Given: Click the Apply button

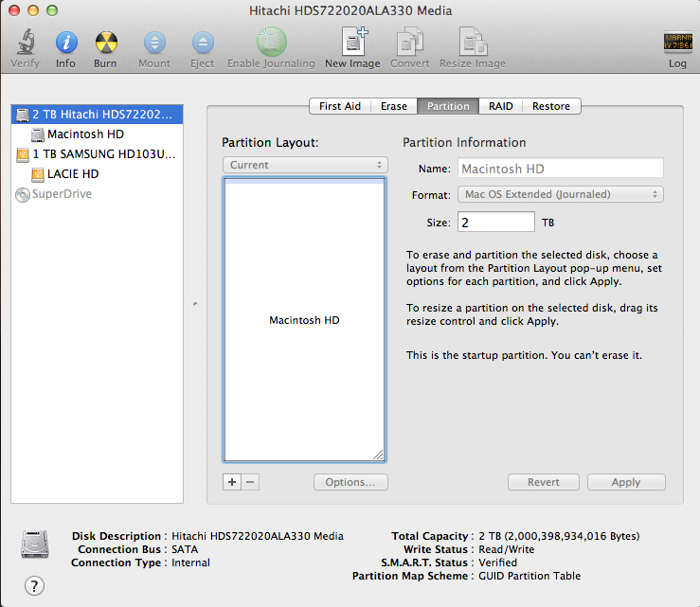Looking at the screenshot, I should [626, 482].
